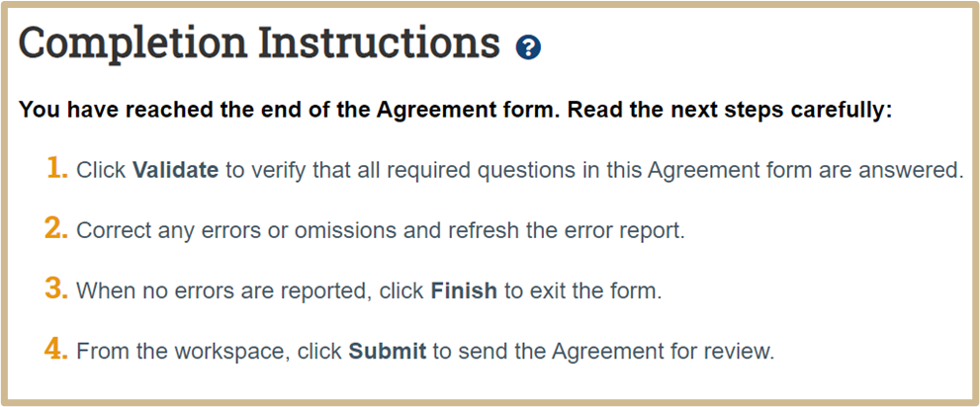
Task: Select the bold word Finish
Action: 465,291
